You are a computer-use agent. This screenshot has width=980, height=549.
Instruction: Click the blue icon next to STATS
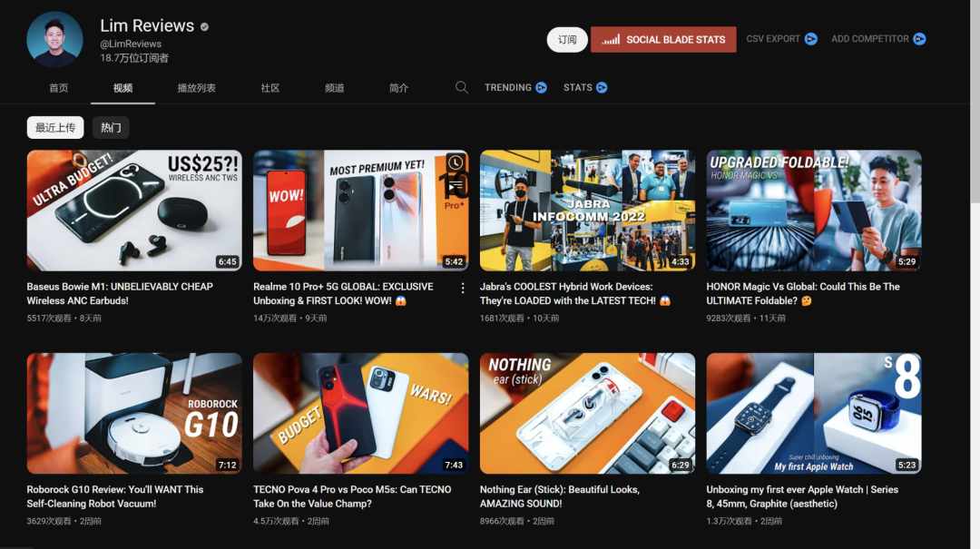602,87
